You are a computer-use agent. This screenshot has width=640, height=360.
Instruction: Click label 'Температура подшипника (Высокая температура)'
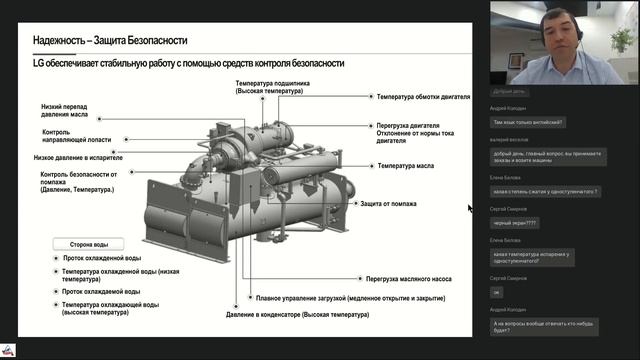pos(272,87)
